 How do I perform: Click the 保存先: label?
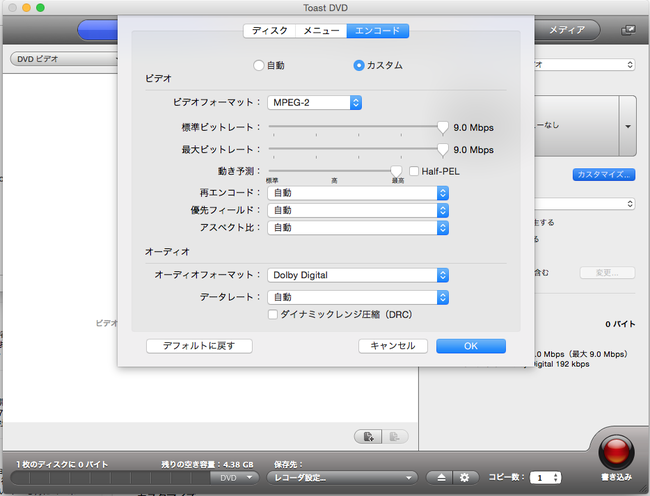(289, 465)
